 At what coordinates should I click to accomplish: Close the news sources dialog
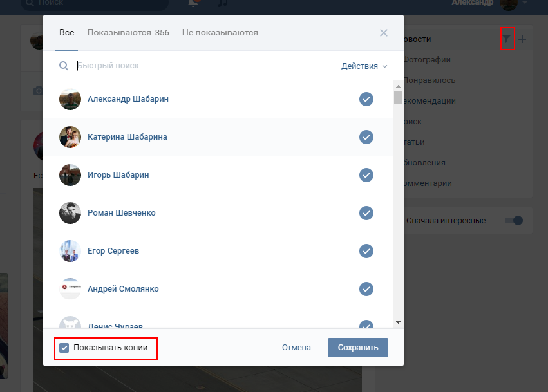coord(384,33)
